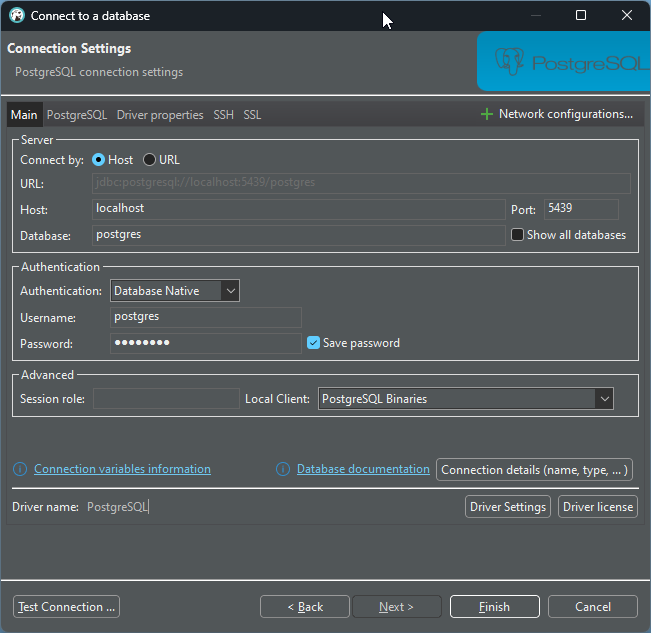Select the Host radio button
Viewport: 651px width, 633px height.
point(98,160)
